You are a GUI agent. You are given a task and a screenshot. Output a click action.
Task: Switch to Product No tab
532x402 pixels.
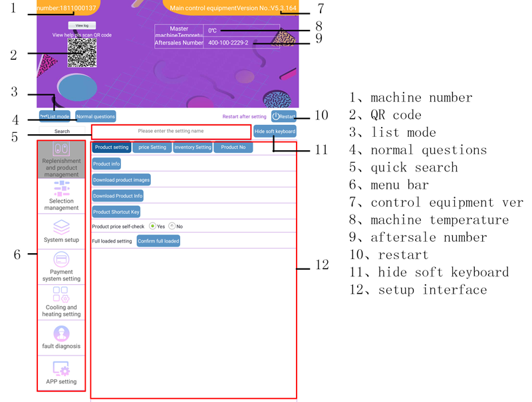(233, 147)
